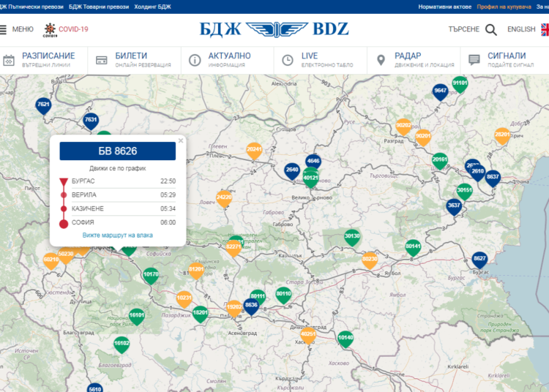Open the РАЗПИСАНИЕ tab
Image resolution: width=549 pixels, height=392 pixels.
click(x=44, y=60)
